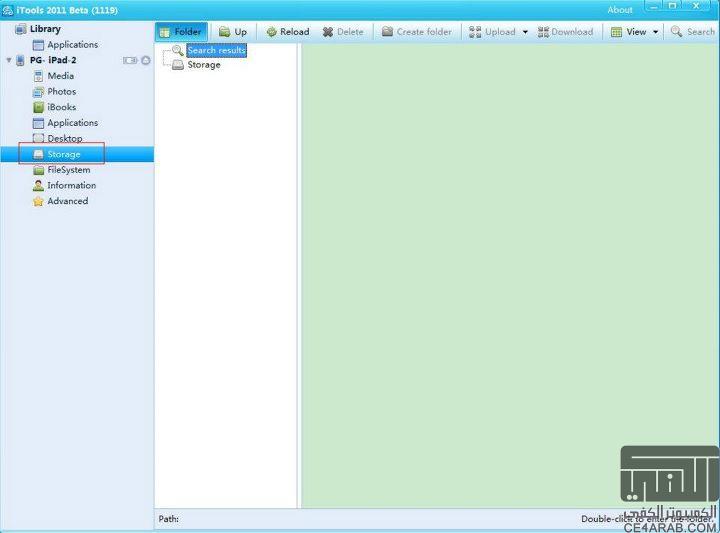
Task: Create a new folder
Action: 417,32
